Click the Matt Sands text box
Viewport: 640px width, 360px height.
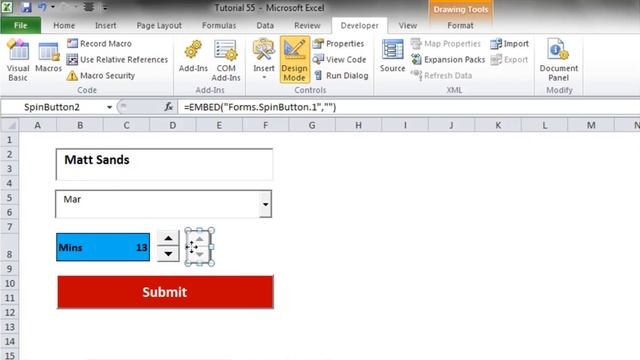[164, 164]
